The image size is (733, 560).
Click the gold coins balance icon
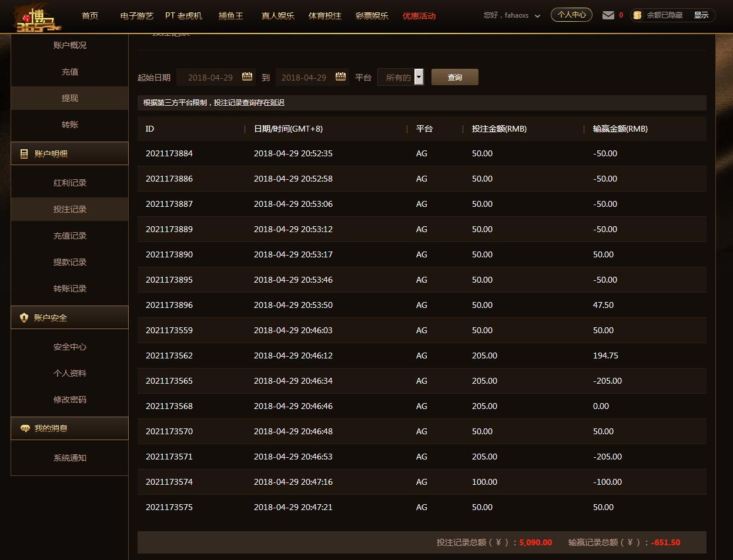(637, 15)
